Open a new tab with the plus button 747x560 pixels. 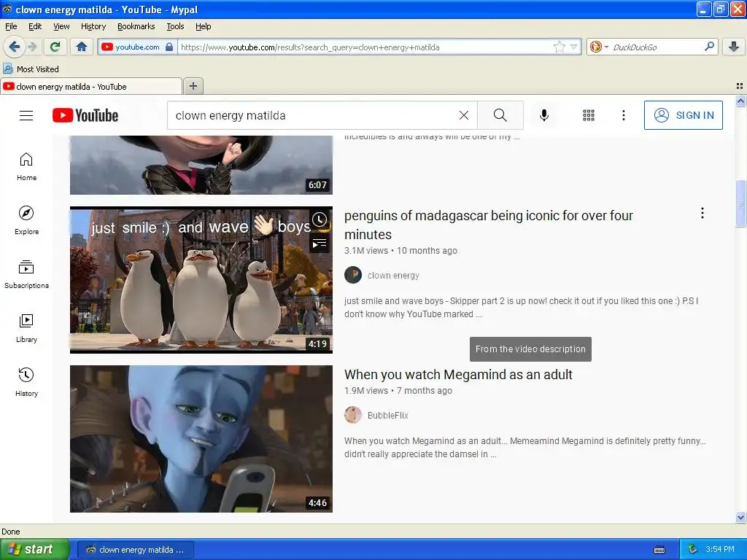coord(193,86)
